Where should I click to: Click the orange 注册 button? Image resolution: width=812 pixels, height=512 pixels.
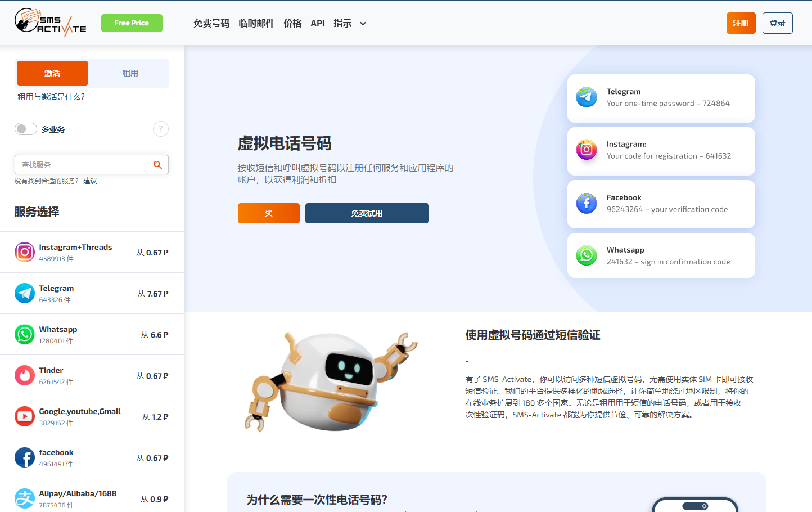click(x=741, y=23)
